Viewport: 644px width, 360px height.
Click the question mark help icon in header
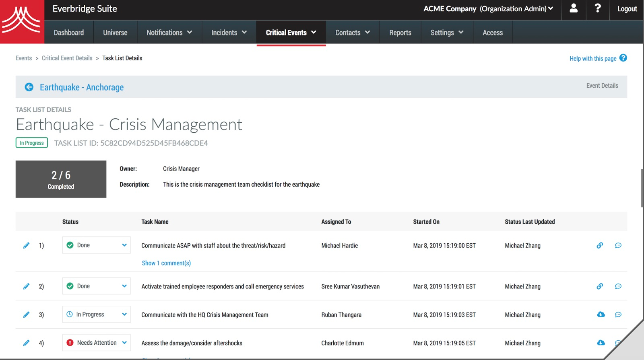pyautogui.click(x=598, y=8)
